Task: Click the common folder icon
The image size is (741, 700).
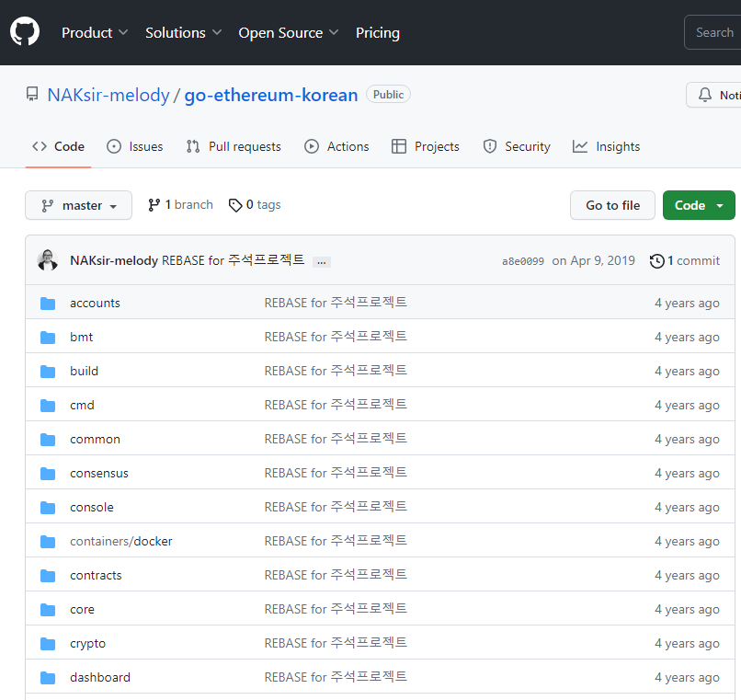Action: point(48,440)
